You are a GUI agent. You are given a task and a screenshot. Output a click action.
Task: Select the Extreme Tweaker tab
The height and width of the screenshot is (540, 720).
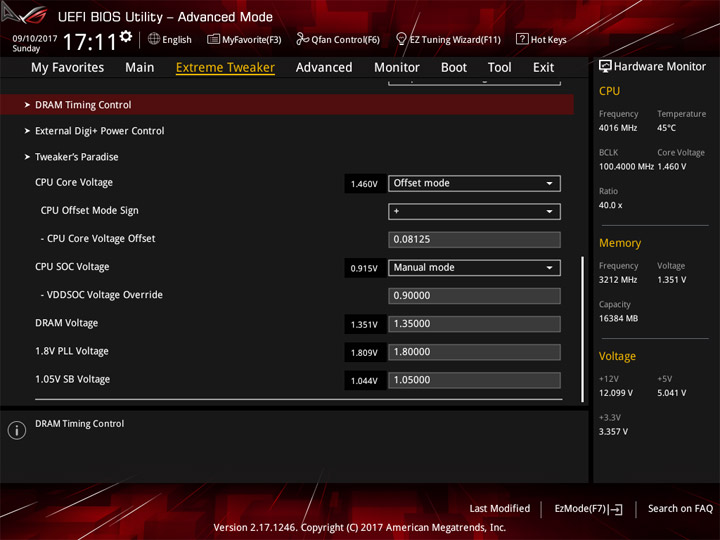(225, 68)
